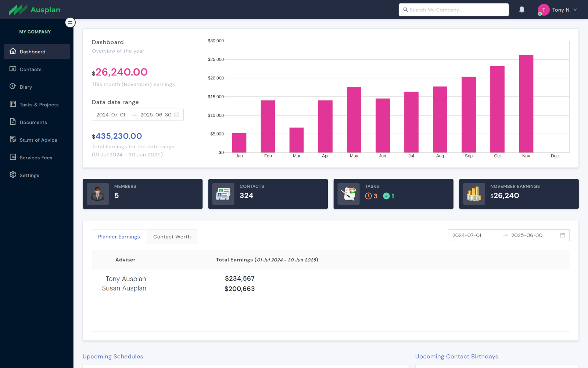Open the Diary clock icon
The width and height of the screenshot is (588, 368).
pos(13,86)
